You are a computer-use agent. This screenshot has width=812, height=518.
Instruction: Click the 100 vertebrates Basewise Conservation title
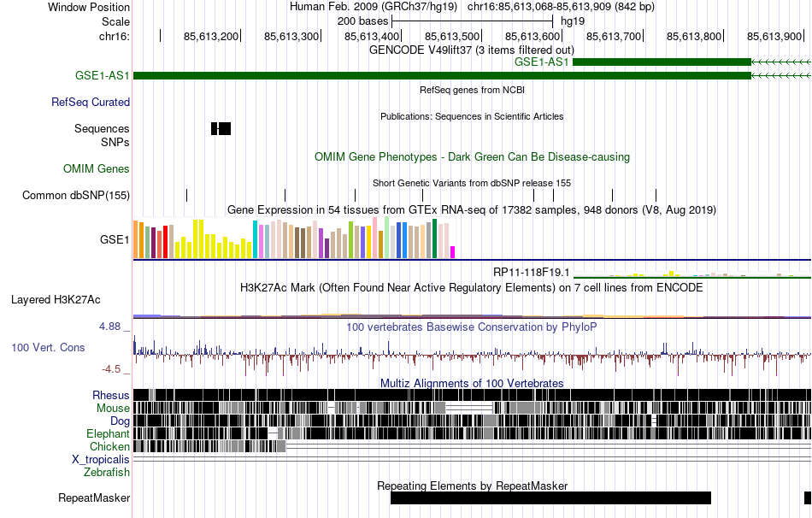pyautogui.click(x=472, y=327)
